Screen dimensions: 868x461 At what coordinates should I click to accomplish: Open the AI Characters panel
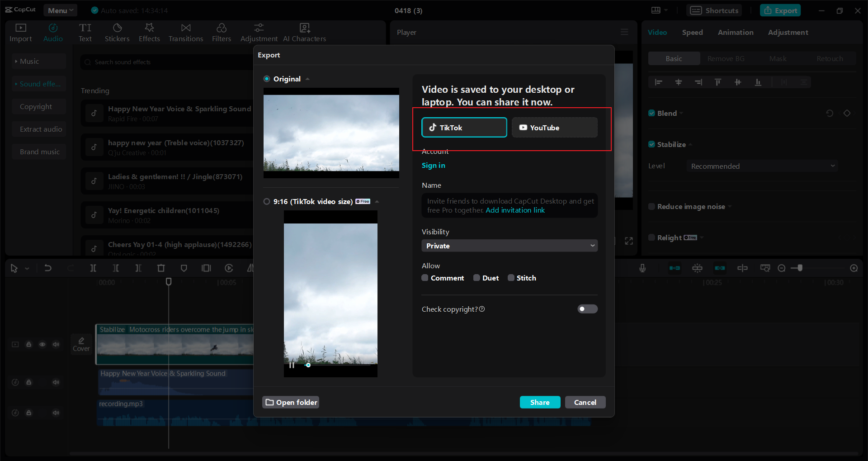(305, 33)
